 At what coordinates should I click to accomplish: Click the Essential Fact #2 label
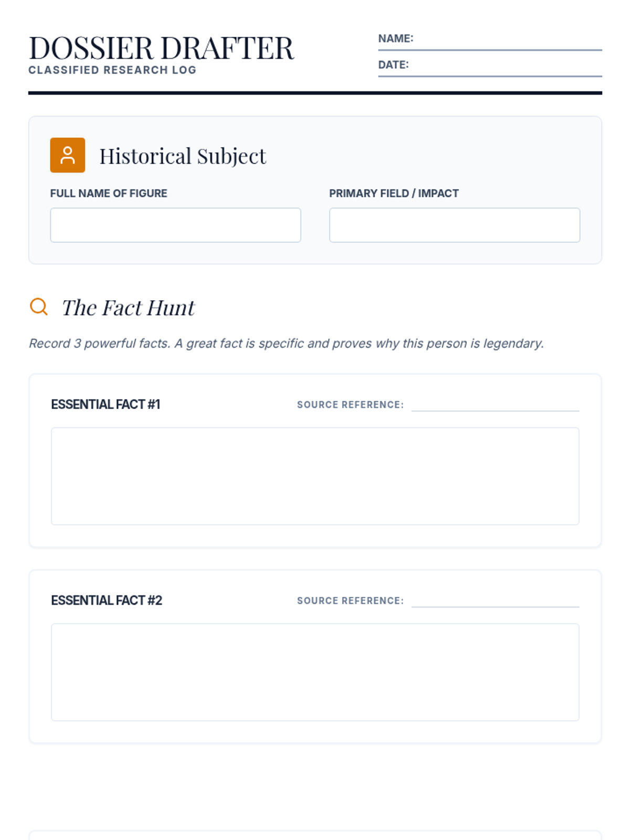[107, 600]
